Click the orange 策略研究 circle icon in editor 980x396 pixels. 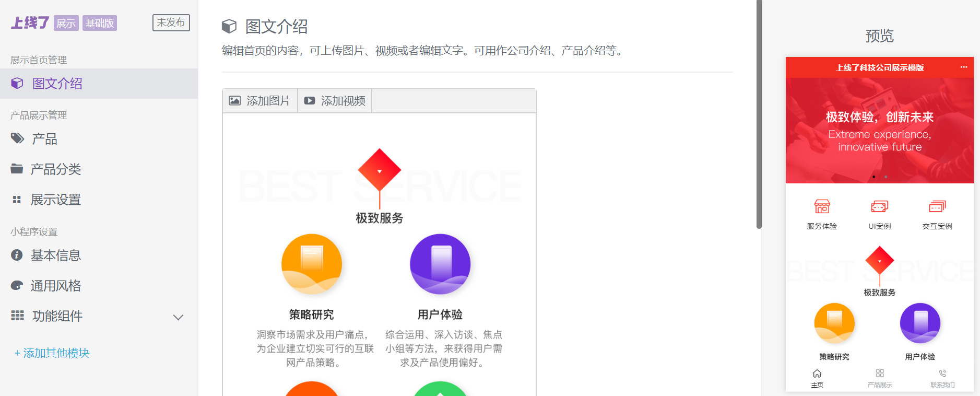click(x=312, y=264)
